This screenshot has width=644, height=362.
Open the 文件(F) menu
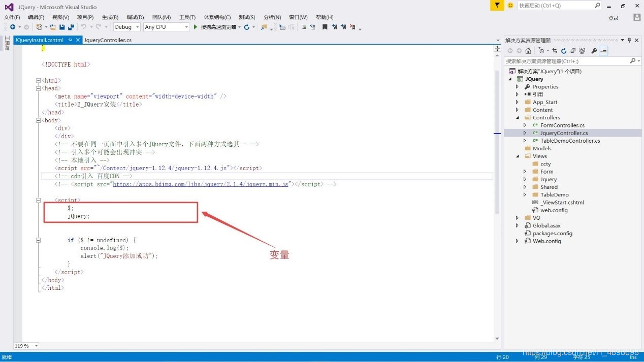[12, 17]
